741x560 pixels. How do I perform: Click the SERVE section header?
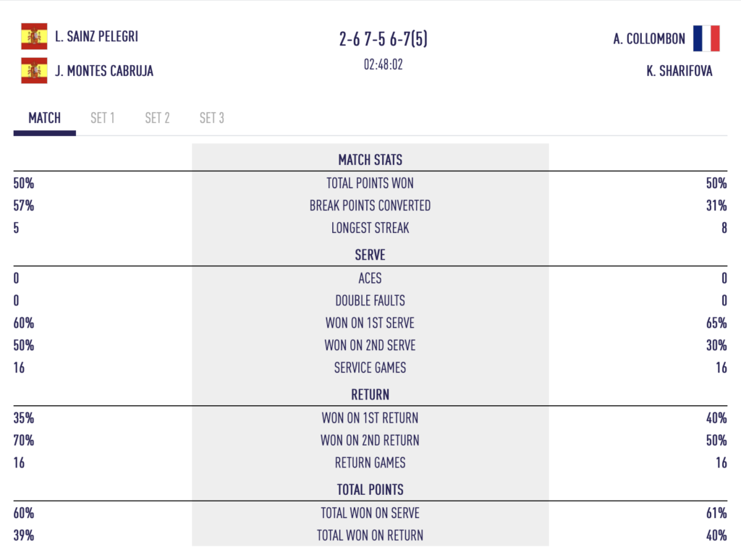370,255
